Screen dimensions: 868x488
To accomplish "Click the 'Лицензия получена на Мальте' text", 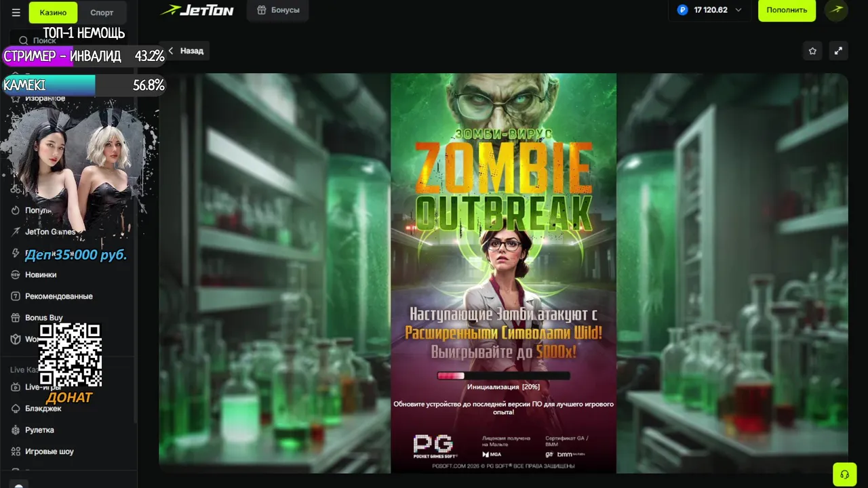I will [x=507, y=441].
